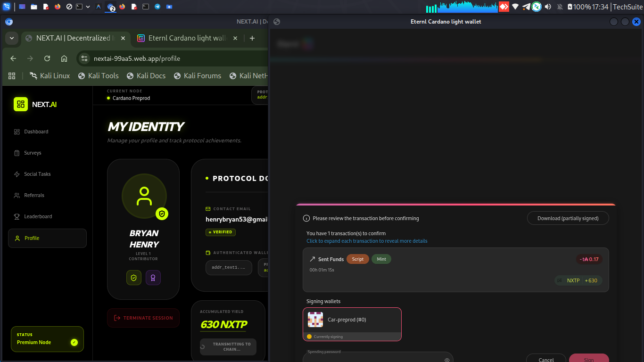Click the Terminate Session button
This screenshot has height=362, width=644.
click(x=143, y=318)
